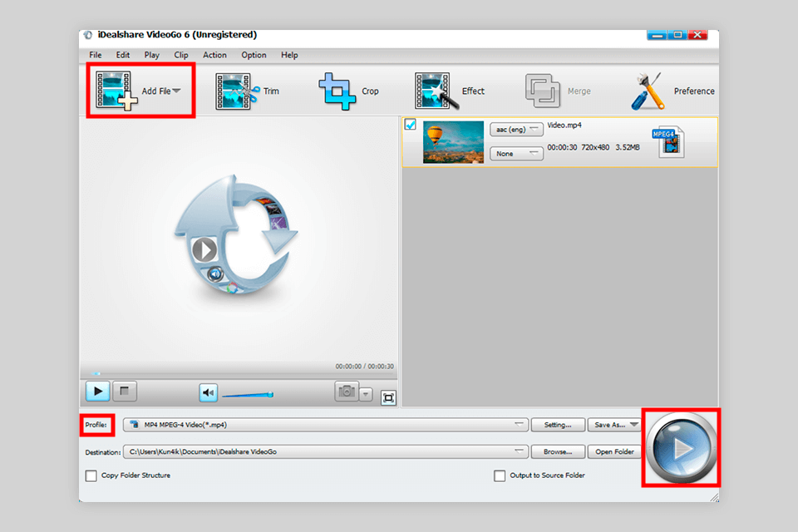Click the stop button in preview controls

click(124, 392)
